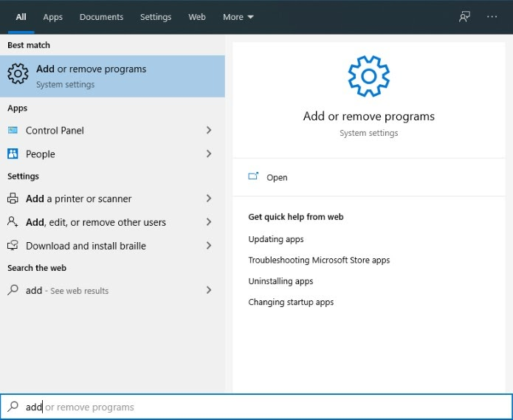The width and height of the screenshot is (513, 420).
Task: Click the large gear icon in preview pane
Action: coord(368,76)
